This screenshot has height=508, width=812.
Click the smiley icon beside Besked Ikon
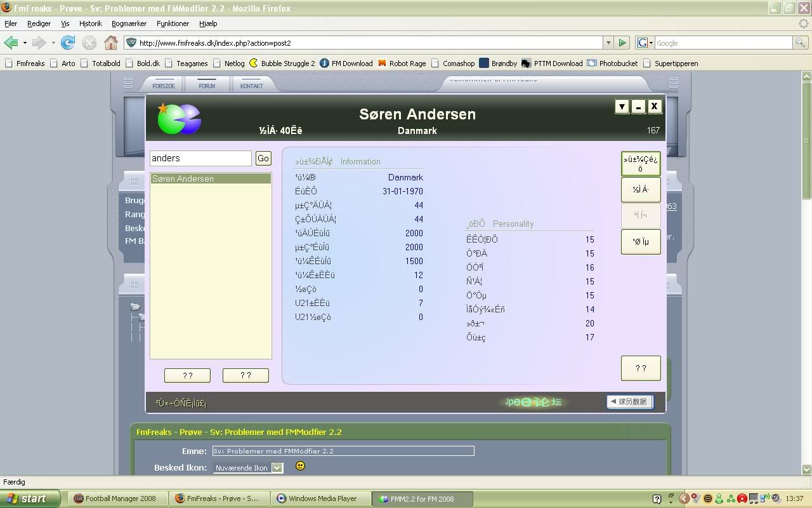301,466
